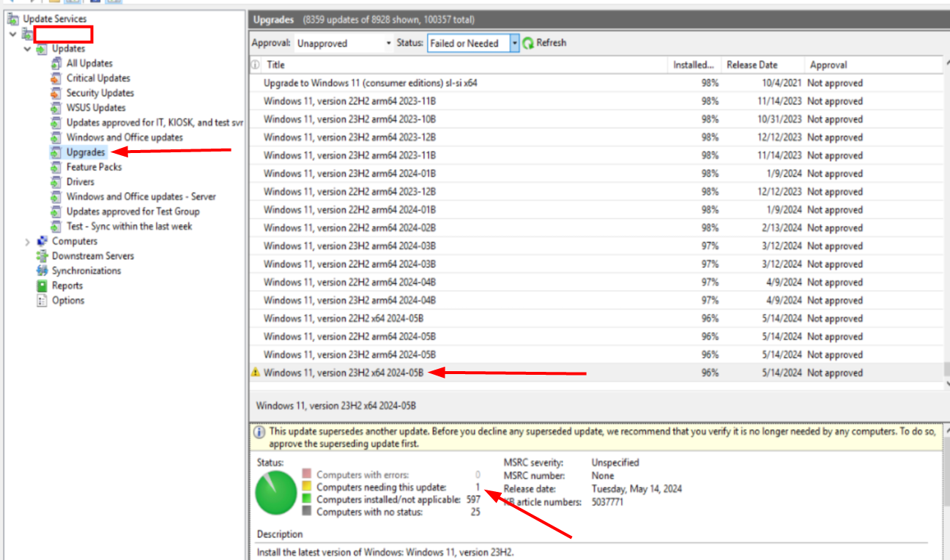Select Test - Sync within the last week

tap(129, 226)
